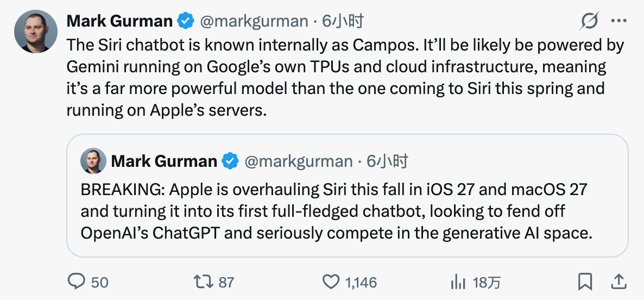
Task: Like the tweet with the heart icon
Action: 331,282
